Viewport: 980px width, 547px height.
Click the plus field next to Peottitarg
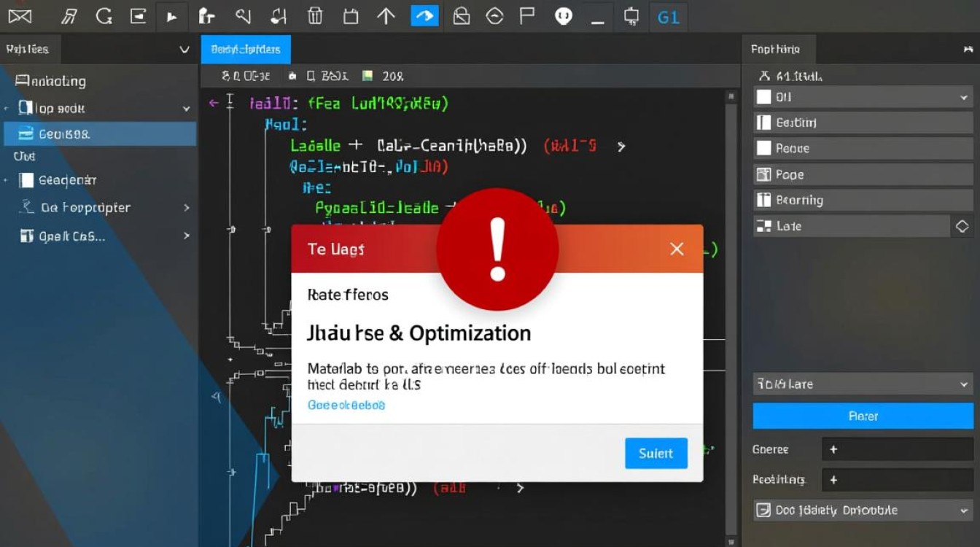coord(898,480)
